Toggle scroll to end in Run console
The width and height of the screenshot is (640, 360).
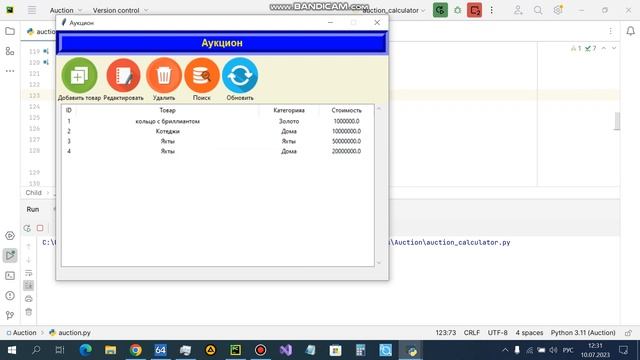[x=28, y=286]
